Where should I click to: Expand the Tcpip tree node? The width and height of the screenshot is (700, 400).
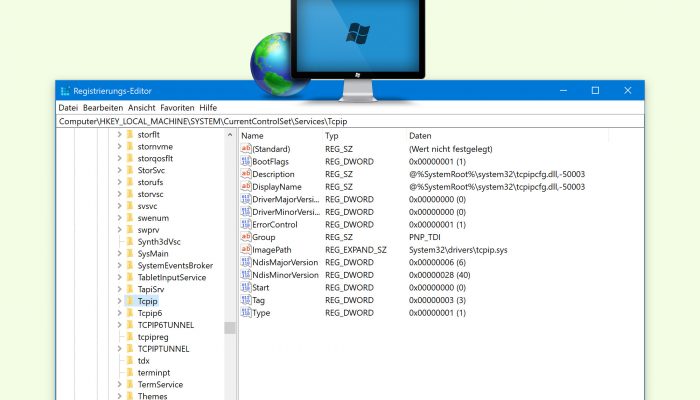coord(119,301)
